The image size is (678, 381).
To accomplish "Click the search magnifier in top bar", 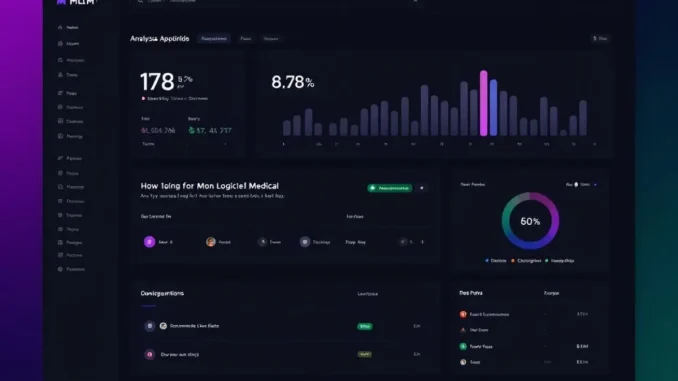I will click(140, 1).
